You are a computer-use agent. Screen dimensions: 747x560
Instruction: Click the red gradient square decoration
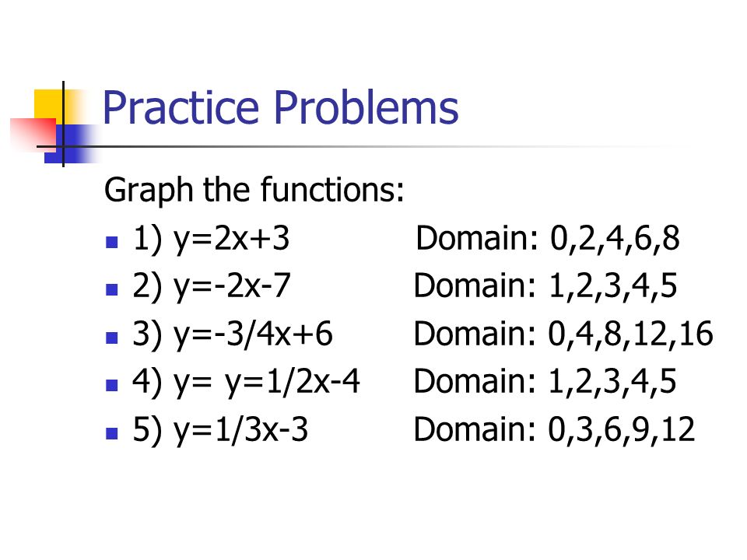[33, 135]
